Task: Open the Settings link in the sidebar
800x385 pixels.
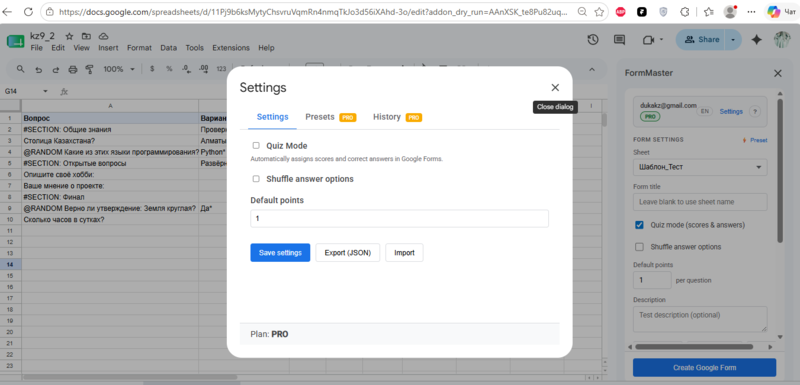Action: 731,112
